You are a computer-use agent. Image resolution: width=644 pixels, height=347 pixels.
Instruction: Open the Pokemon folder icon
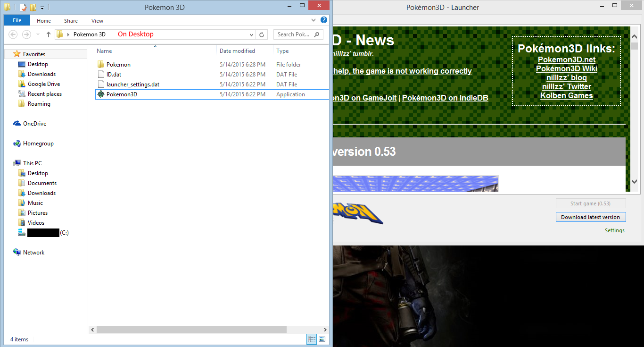pos(100,65)
